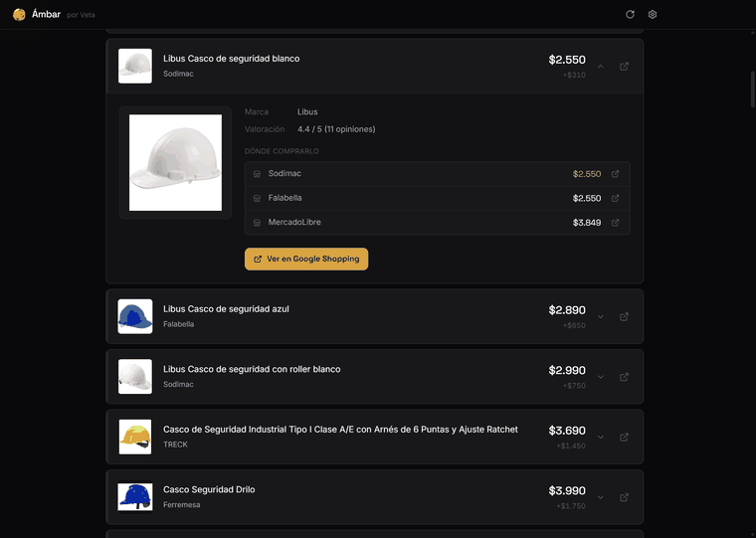
Task: Expand the Casco Seguridad Drilo row
Action: coord(600,497)
